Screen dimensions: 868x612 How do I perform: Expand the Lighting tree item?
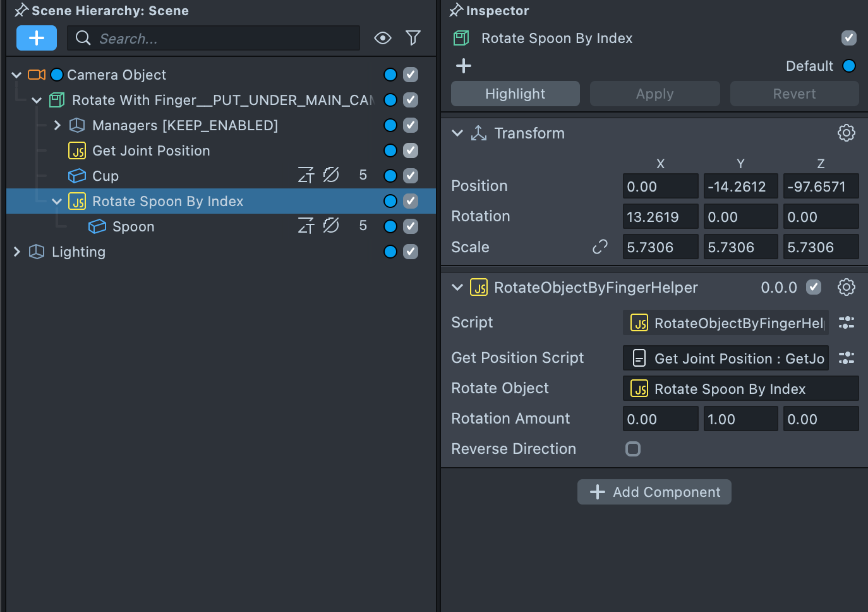click(17, 252)
